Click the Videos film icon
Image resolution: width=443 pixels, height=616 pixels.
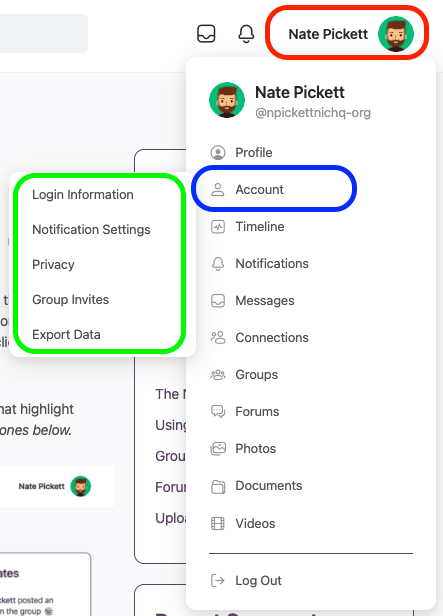pyautogui.click(x=218, y=523)
